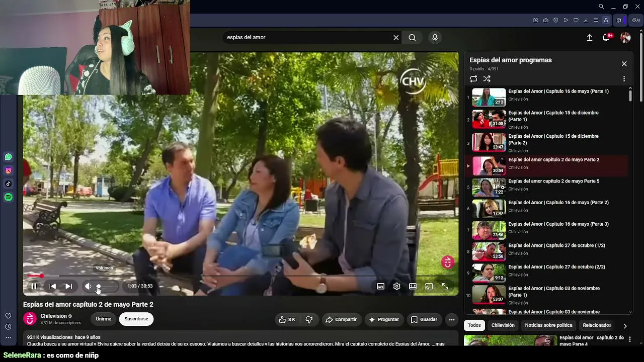644x362 pixels.
Task: Like the video with thumbs up
Action: click(x=287, y=319)
